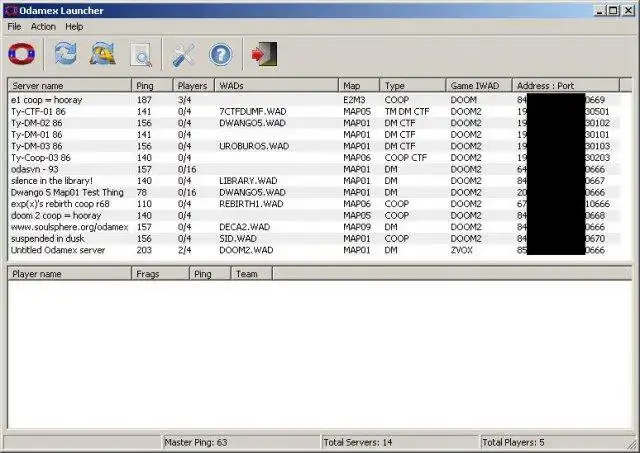The width and height of the screenshot is (640, 453).
Task: Sort servers by Ping column header
Action: pos(152,86)
